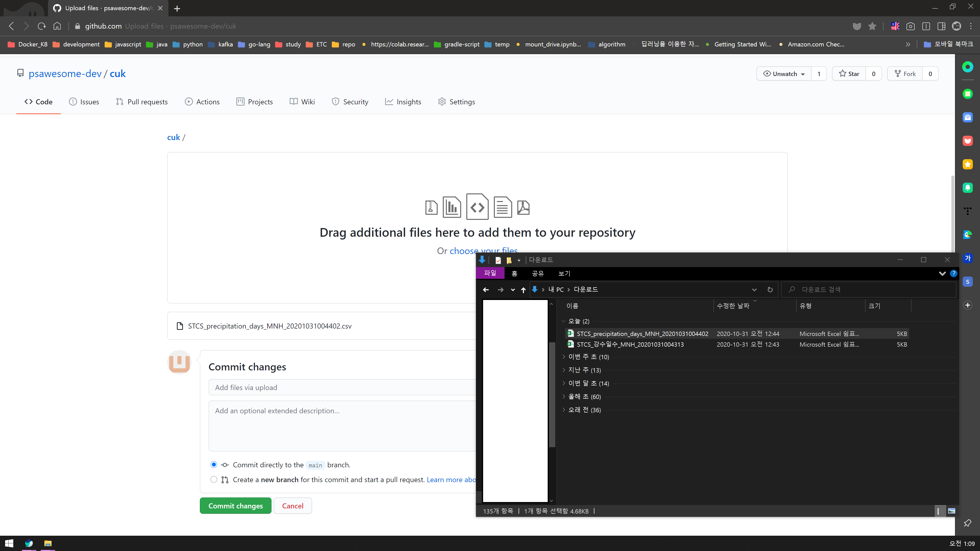Click the camera snapshot icon in toolbar

(x=910, y=26)
